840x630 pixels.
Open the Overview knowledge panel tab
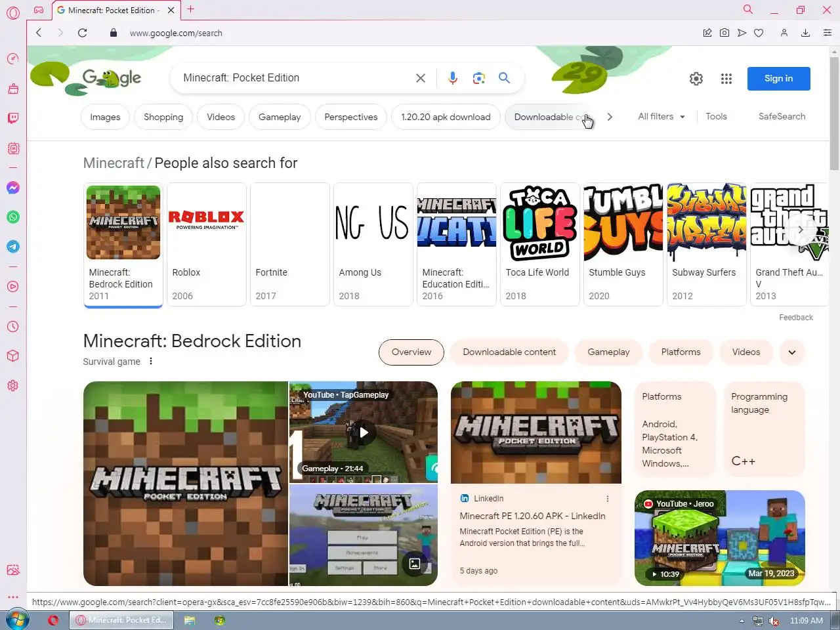(x=411, y=352)
